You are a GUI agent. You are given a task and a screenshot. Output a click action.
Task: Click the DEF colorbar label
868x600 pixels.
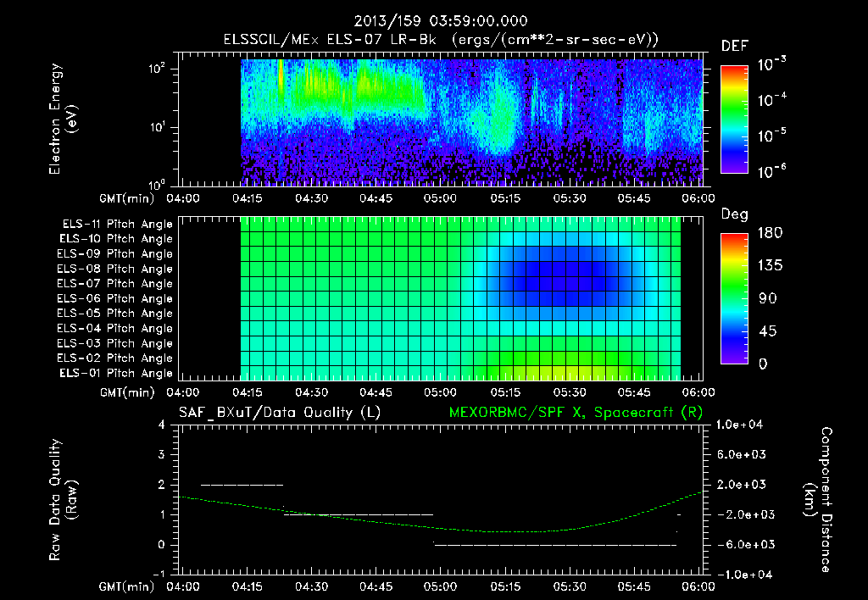coord(735,46)
